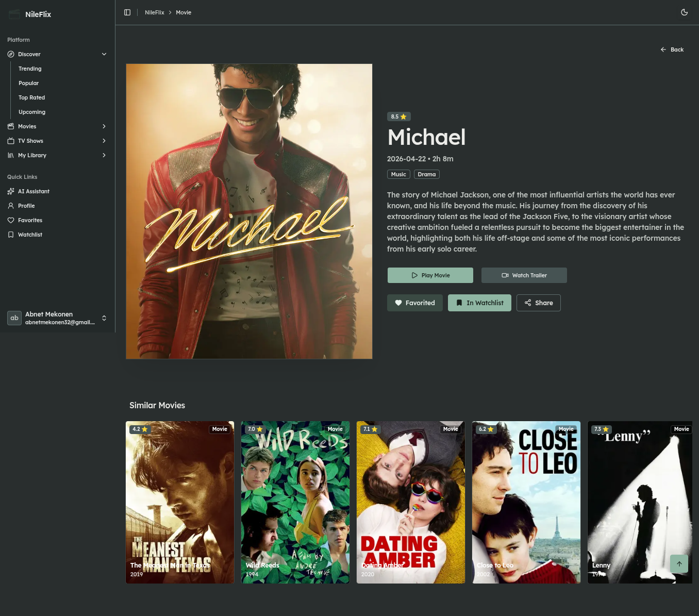699x616 pixels.
Task: Click the 4.2 rating badge on Meanest Man
Action: coord(140,429)
